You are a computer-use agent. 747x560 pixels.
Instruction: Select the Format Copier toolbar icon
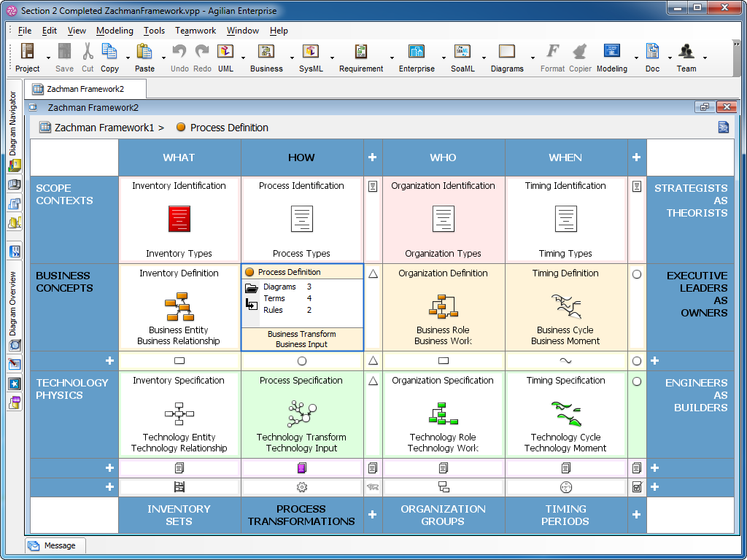pyautogui.click(x=578, y=52)
